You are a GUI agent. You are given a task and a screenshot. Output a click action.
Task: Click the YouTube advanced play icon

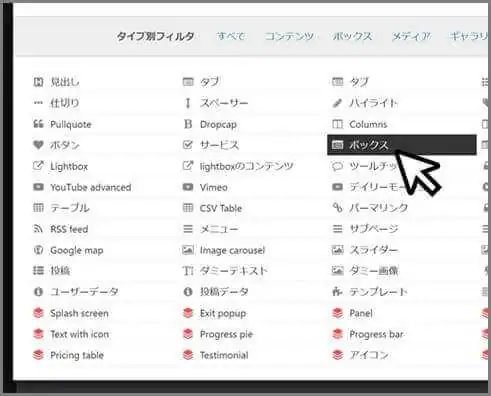tap(38, 187)
